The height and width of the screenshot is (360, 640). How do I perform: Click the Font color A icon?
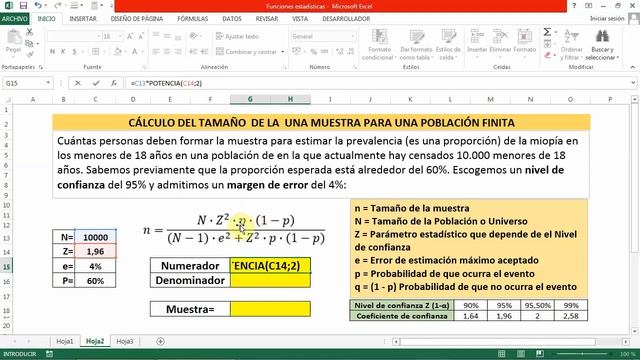click(x=134, y=51)
